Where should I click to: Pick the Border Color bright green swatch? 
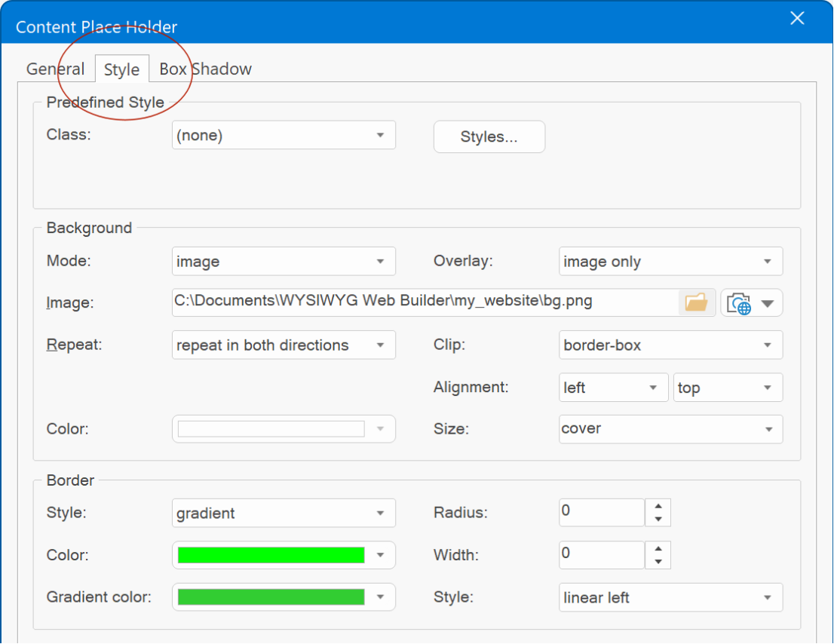(271, 555)
